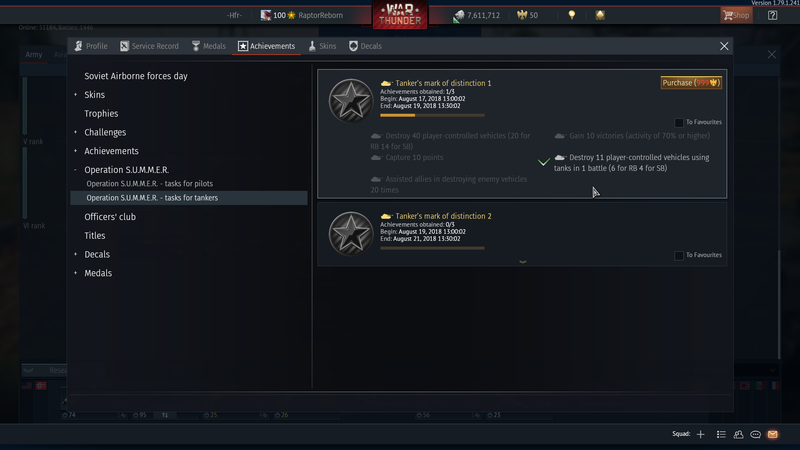Add a squad member with plus icon
The width and height of the screenshot is (800, 450).
[701, 434]
